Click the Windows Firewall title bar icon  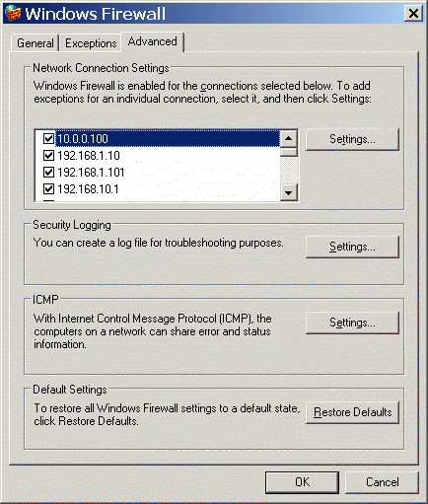(13, 13)
